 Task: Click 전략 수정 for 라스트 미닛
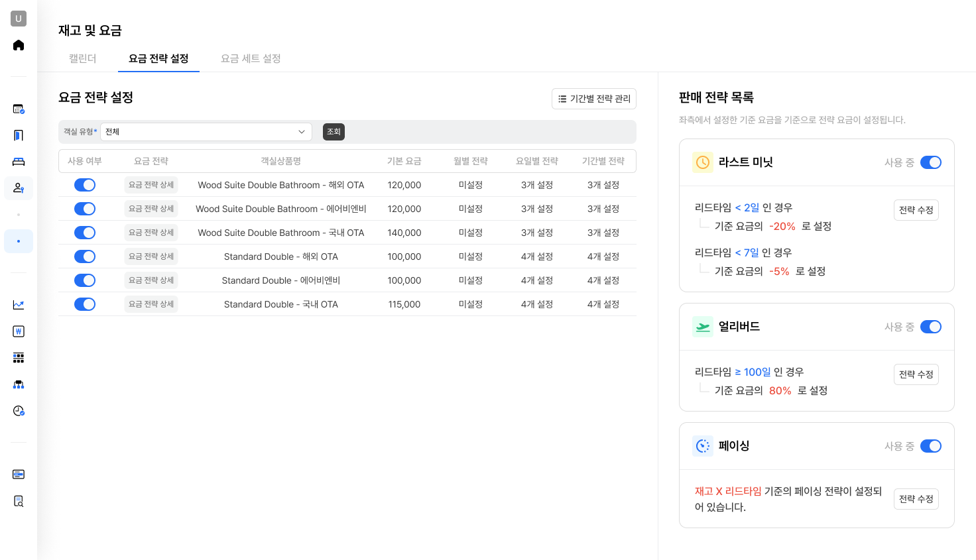916,210
